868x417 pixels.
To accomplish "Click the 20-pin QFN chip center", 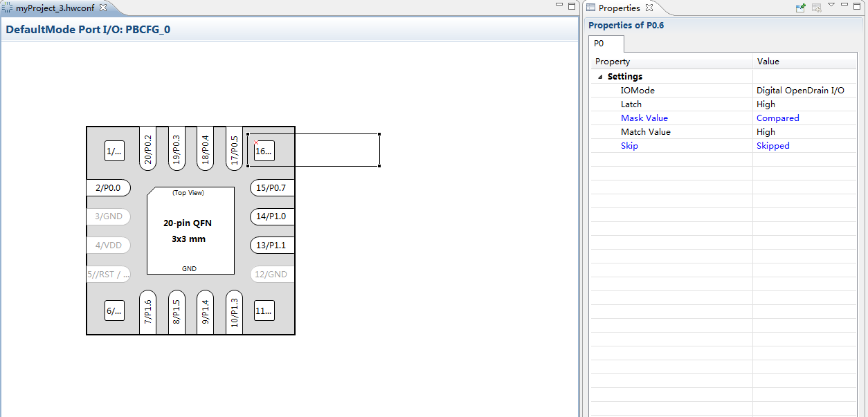I will pos(190,230).
